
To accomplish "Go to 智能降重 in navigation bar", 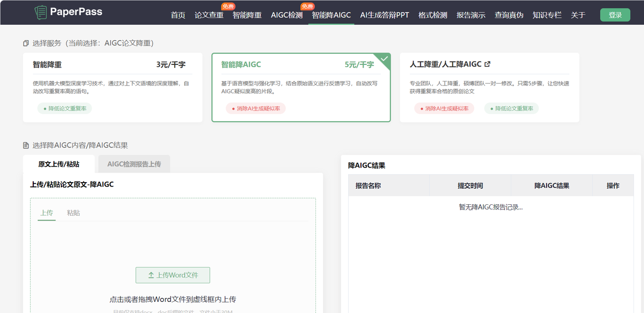I will pyautogui.click(x=247, y=15).
